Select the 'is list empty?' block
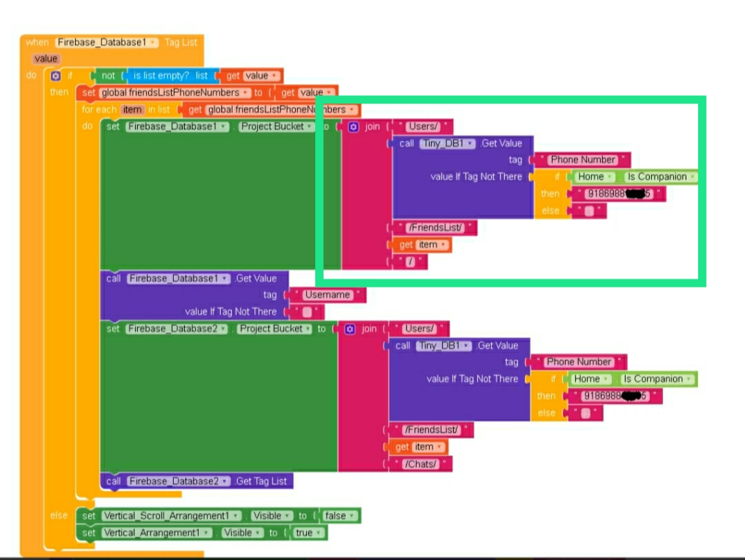The height and width of the screenshot is (560, 745). (170, 76)
